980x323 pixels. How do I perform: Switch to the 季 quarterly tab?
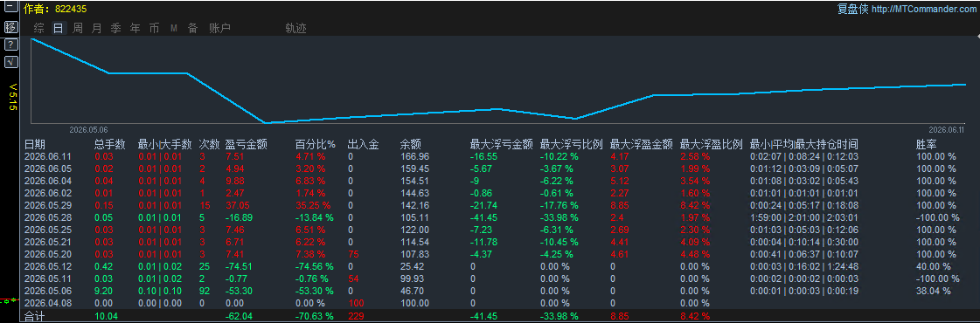115,28
